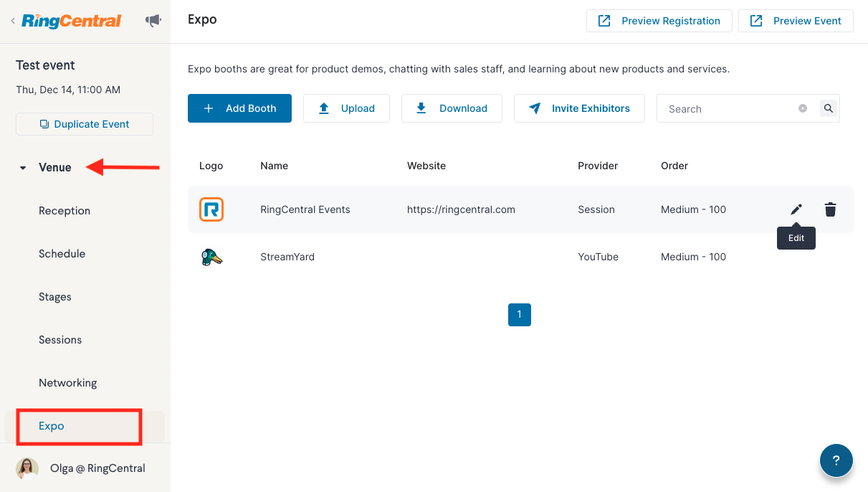Click the RingCentral Events booth logo

(x=211, y=209)
